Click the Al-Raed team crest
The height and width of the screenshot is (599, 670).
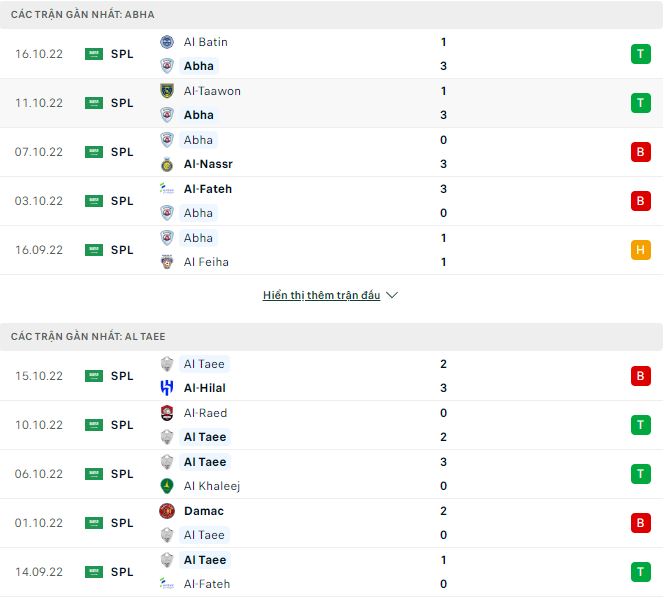(x=167, y=413)
